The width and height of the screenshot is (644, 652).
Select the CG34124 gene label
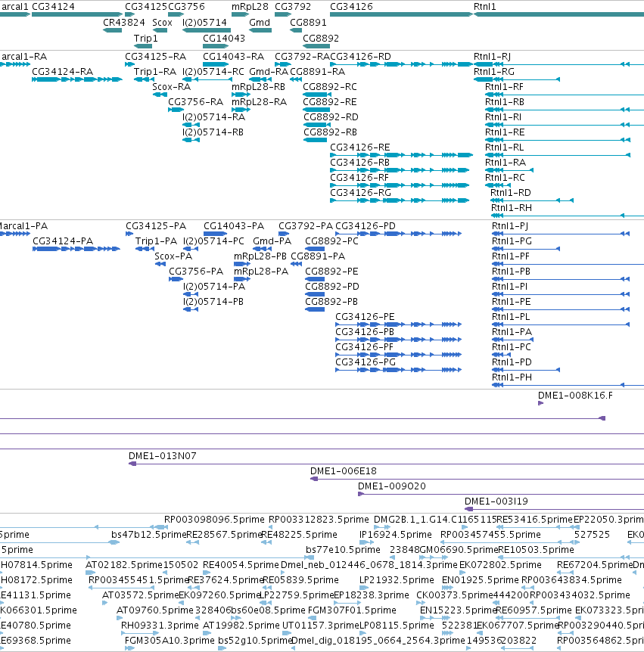pyautogui.click(x=53, y=7)
